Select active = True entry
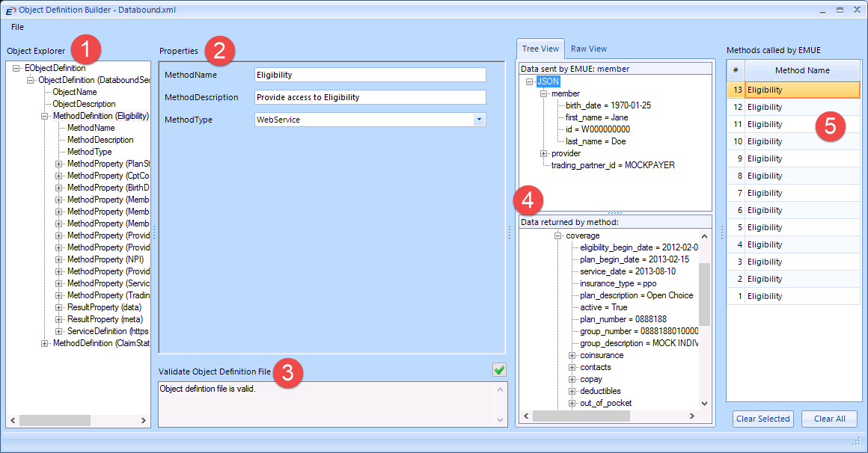This screenshot has width=868, height=453. (x=604, y=307)
